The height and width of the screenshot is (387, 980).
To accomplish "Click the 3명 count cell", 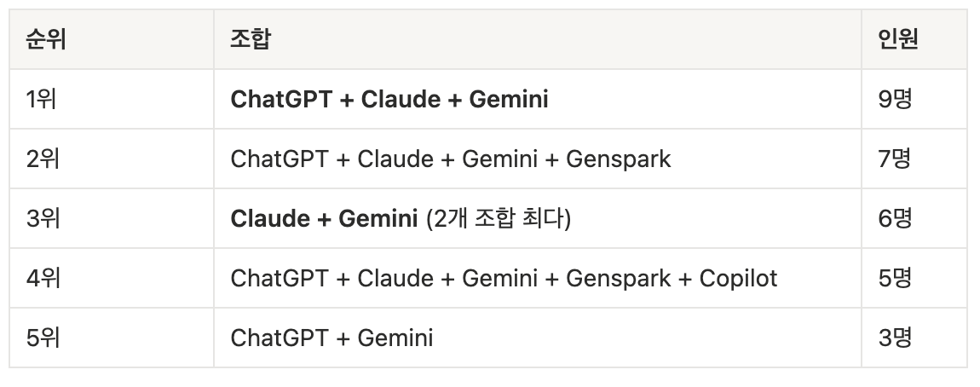I will pyautogui.click(x=895, y=338).
